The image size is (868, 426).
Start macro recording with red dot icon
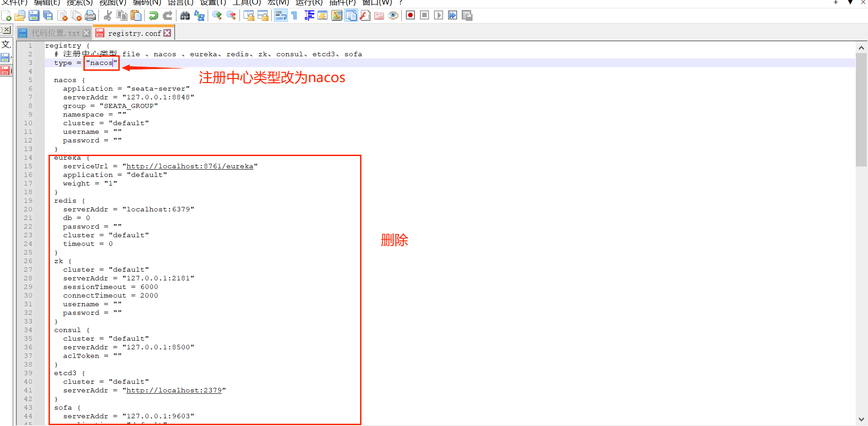[410, 15]
